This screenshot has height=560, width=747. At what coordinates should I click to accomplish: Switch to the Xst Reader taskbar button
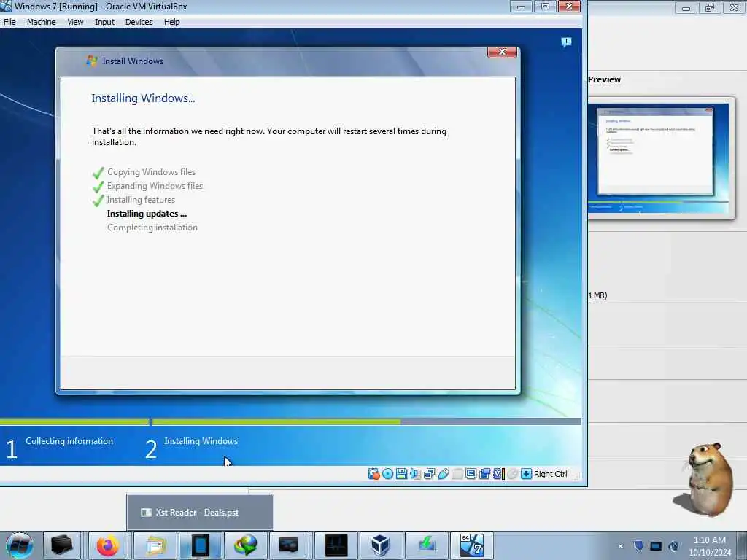[x=201, y=545]
